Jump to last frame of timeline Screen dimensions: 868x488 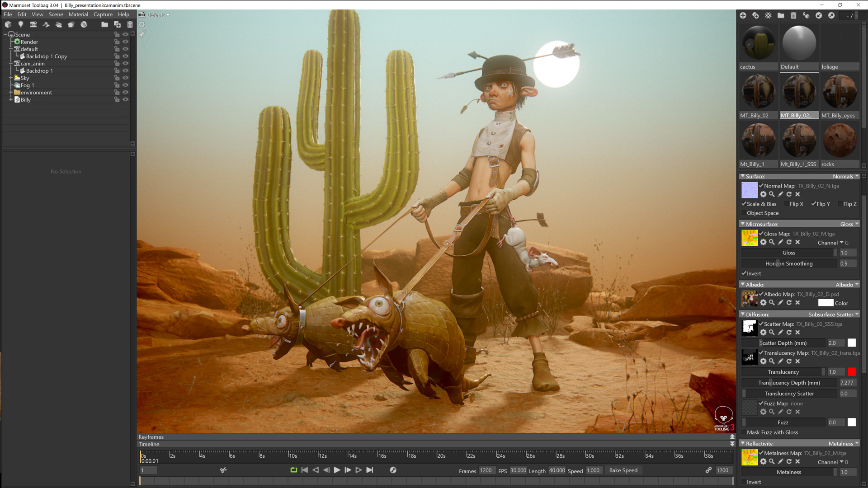370,470
